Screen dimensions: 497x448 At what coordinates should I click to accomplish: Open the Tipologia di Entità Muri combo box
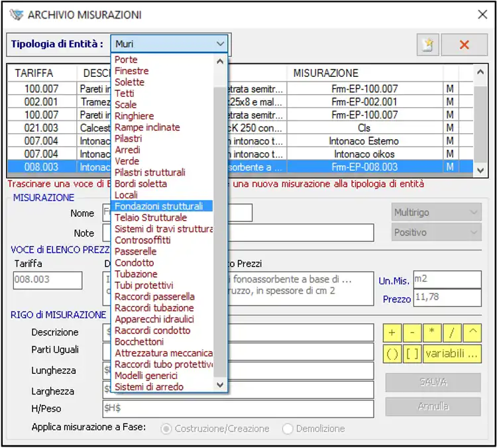pyautogui.click(x=169, y=44)
